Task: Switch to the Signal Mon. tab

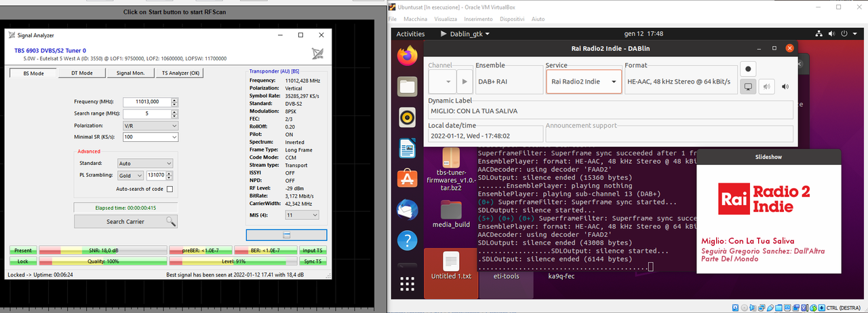Action: coord(130,73)
